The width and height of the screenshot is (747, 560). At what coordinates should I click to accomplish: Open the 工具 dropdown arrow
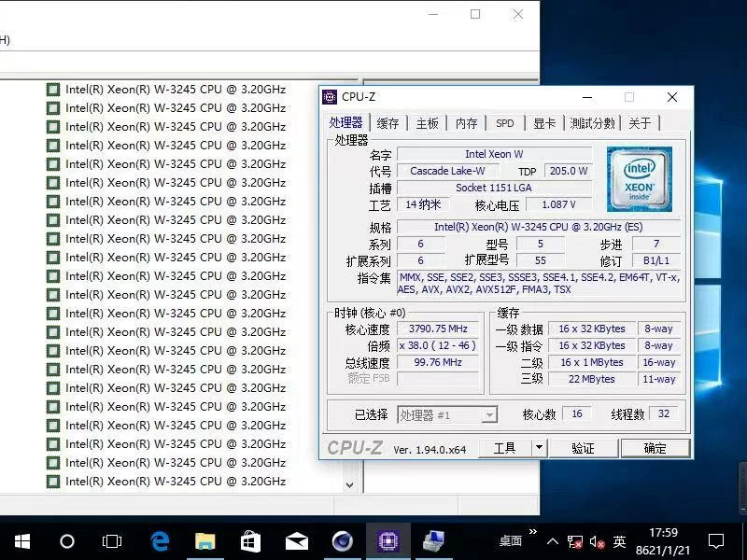[x=539, y=448]
